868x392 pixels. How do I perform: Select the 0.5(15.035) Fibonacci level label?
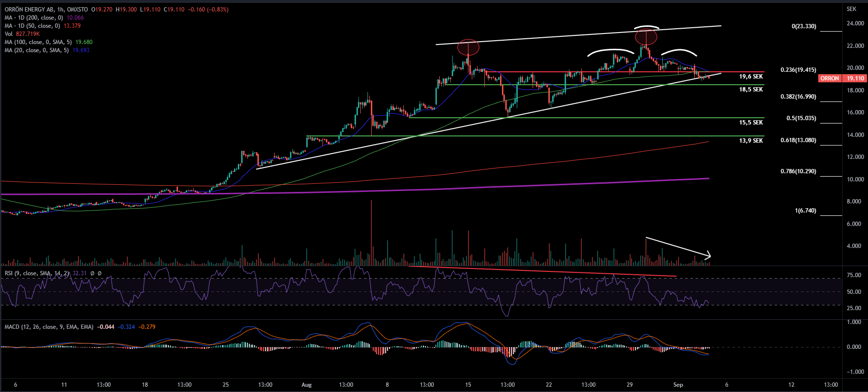[x=801, y=118]
